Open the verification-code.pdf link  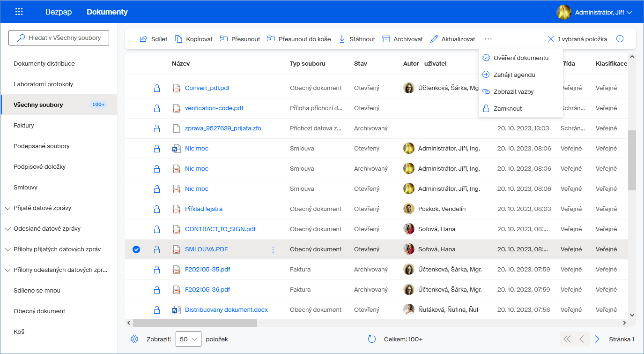point(214,108)
